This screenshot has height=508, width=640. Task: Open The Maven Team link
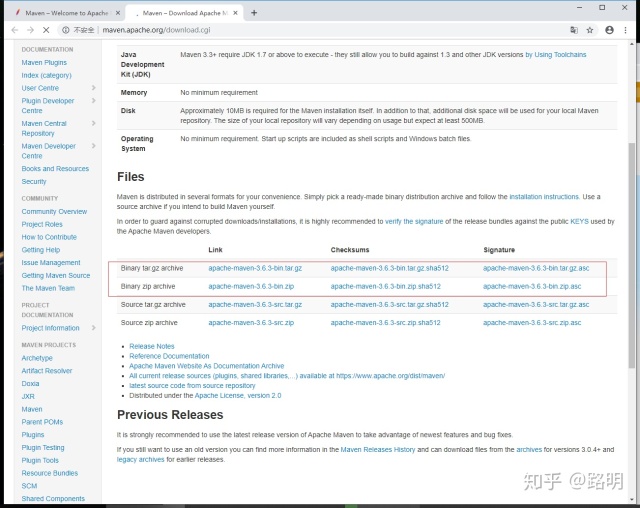(x=48, y=288)
